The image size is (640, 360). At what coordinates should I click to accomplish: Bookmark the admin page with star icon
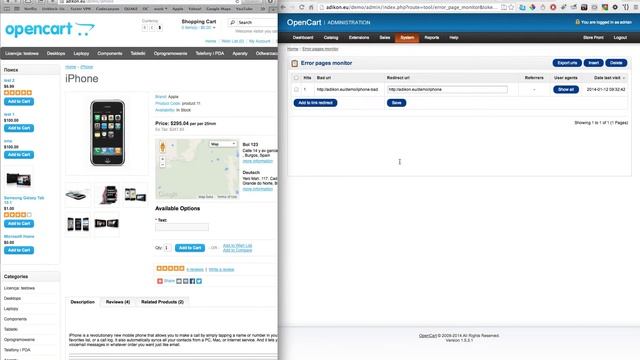511,7
